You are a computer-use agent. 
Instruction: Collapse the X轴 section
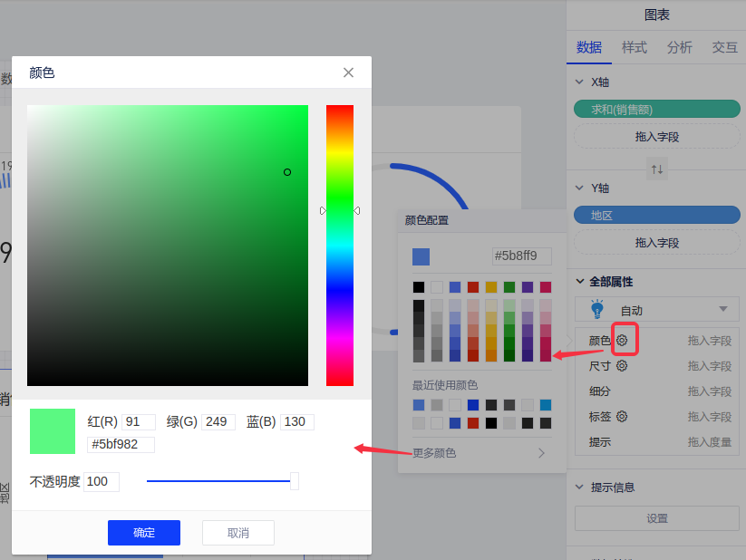point(580,82)
